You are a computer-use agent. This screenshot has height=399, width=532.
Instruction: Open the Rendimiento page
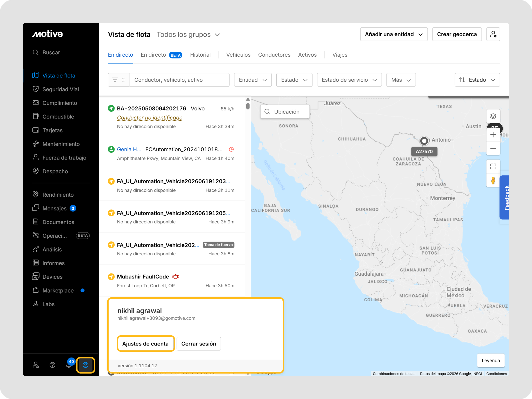coord(53,195)
